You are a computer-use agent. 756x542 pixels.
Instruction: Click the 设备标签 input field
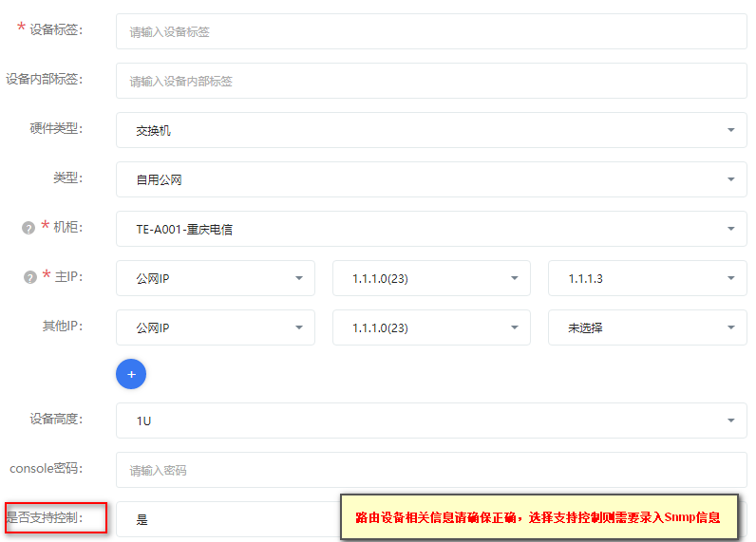(x=431, y=31)
